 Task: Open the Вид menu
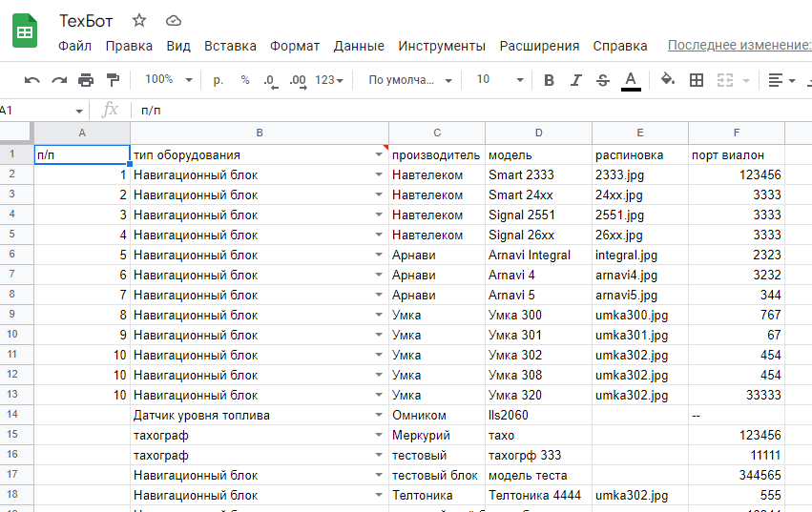click(178, 46)
